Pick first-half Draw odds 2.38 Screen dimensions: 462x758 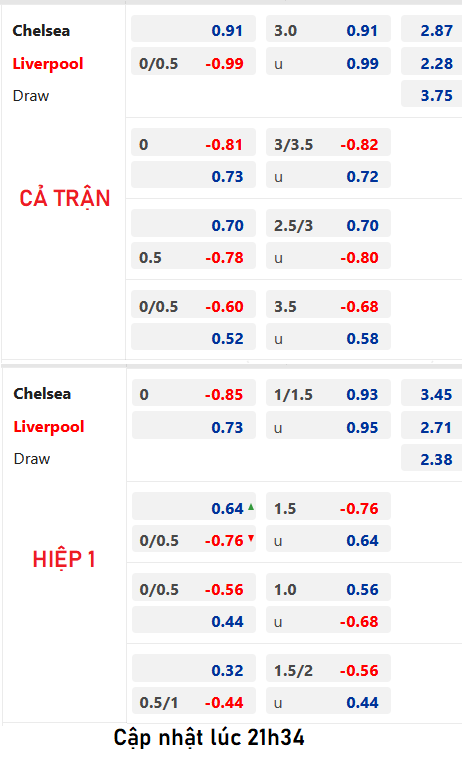pyautogui.click(x=432, y=459)
